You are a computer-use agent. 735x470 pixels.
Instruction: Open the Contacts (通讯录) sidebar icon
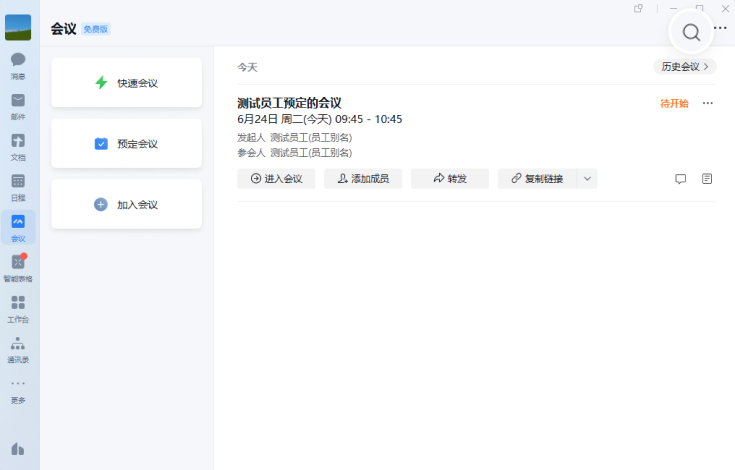18,348
